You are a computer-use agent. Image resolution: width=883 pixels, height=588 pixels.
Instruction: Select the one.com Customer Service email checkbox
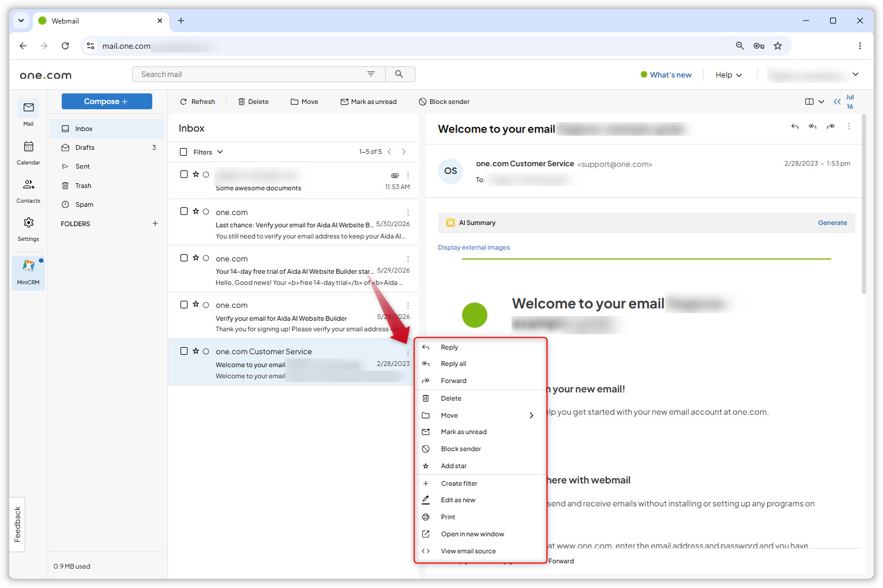pos(184,351)
